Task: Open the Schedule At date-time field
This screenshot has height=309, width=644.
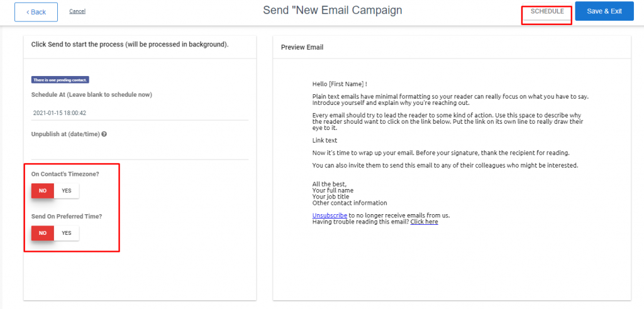Action: pyautogui.click(x=140, y=113)
